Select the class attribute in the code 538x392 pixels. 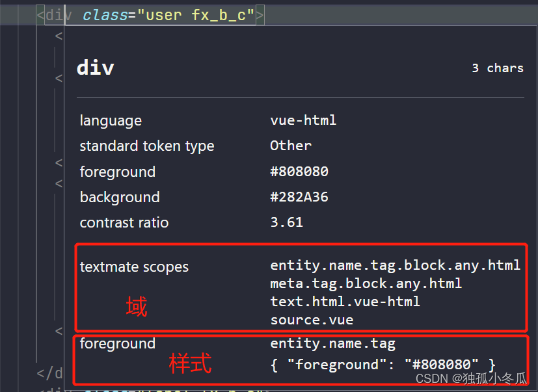[x=105, y=14]
